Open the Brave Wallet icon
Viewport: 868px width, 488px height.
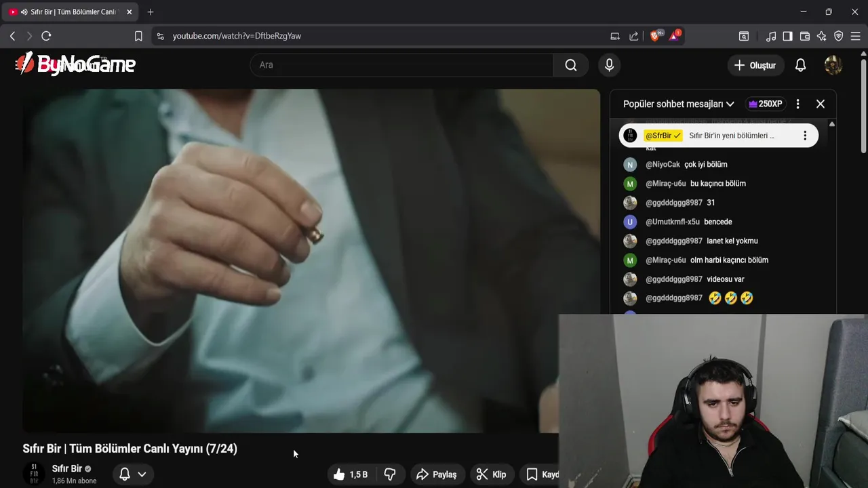click(x=805, y=36)
